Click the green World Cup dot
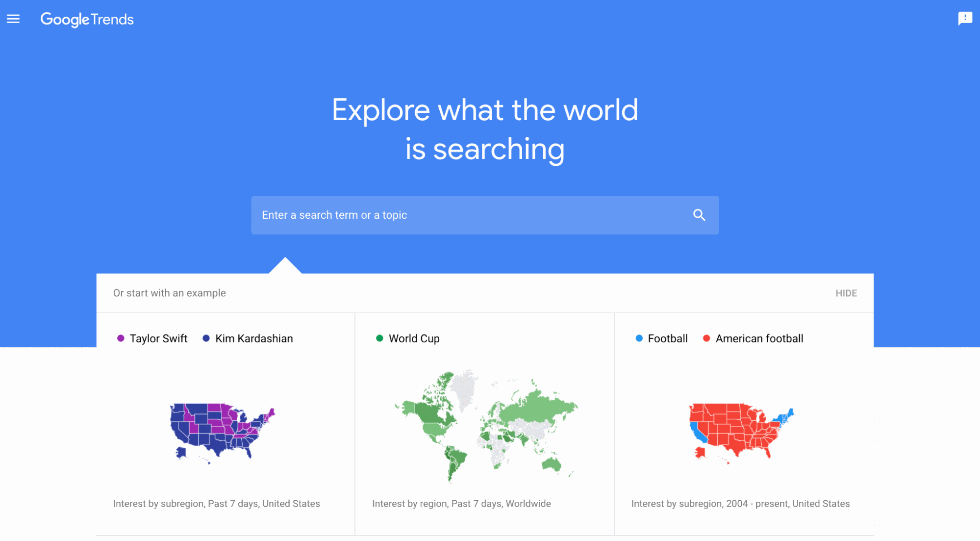 pos(379,338)
